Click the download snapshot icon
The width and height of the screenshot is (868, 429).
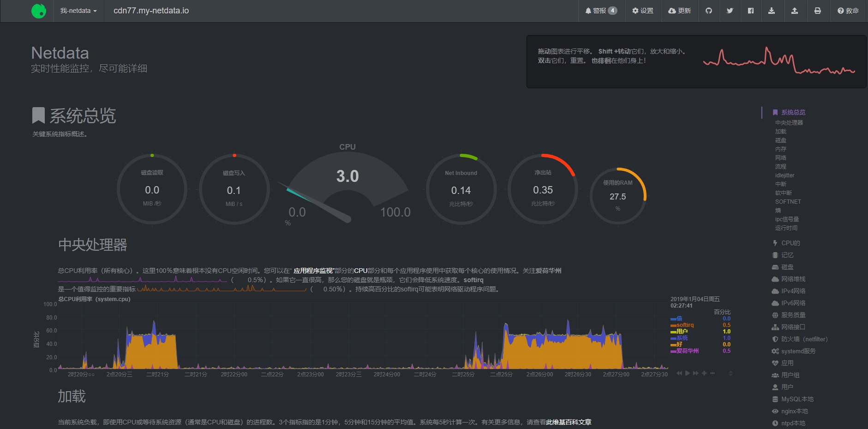pyautogui.click(x=772, y=11)
